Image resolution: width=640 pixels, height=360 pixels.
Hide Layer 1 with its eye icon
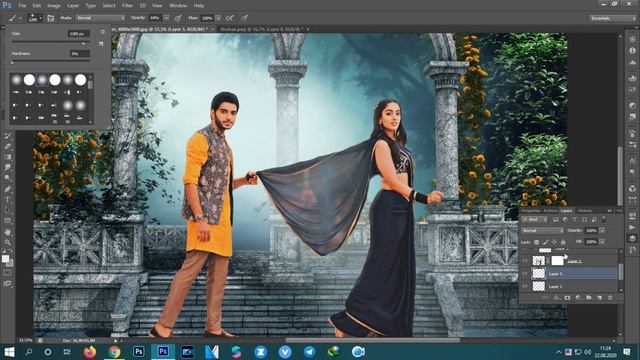[525, 260]
